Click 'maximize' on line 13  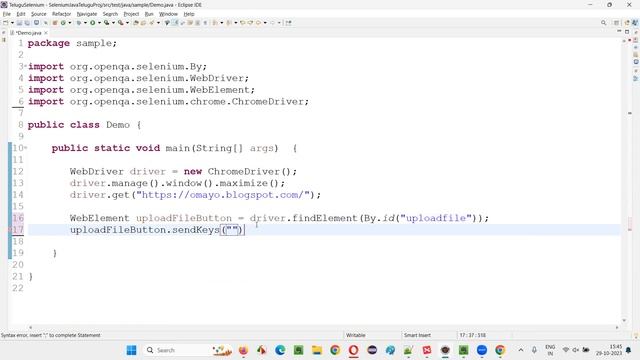244,183
